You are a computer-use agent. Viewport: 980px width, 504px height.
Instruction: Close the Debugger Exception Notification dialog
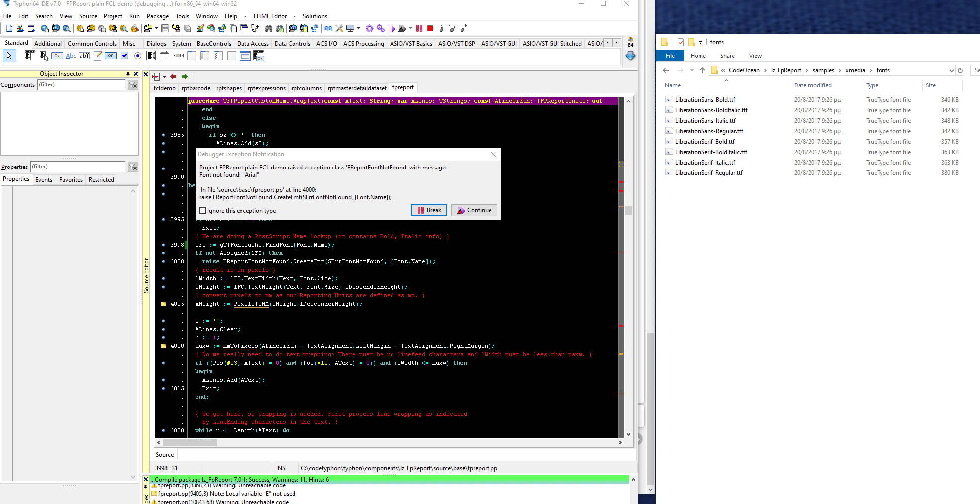[493, 154]
